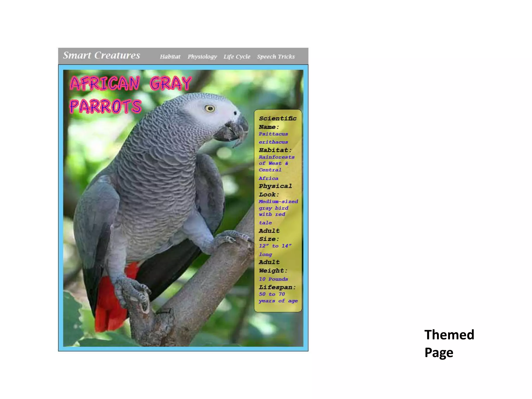Select the Lifespan: label

(277, 287)
